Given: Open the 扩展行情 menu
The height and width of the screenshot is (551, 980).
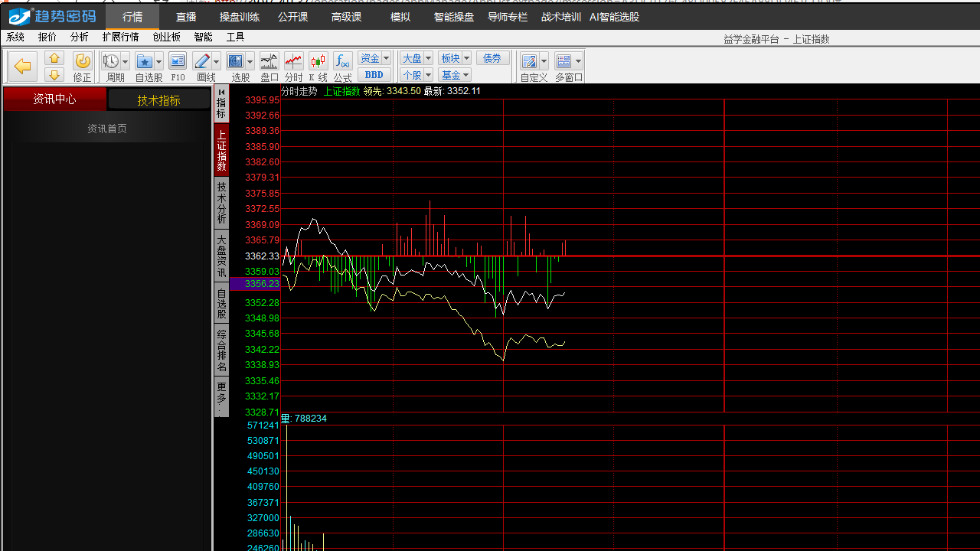Looking at the screenshot, I should click(x=120, y=37).
